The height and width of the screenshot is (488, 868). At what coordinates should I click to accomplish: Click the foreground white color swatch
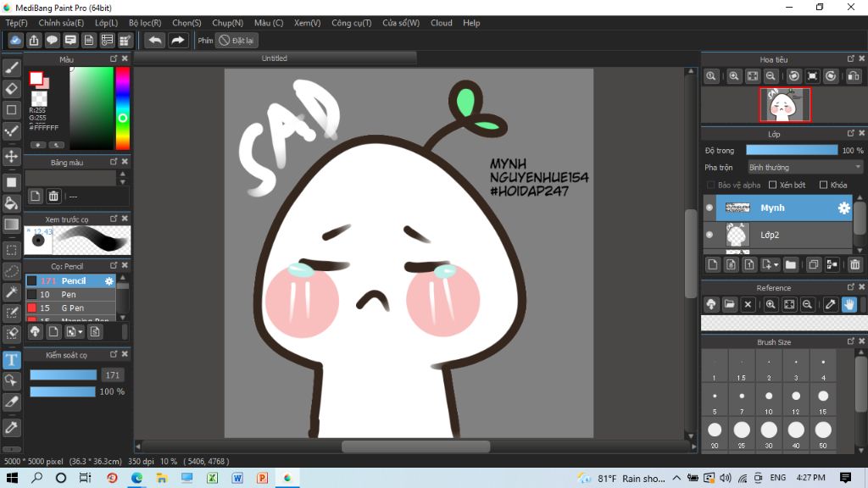click(x=36, y=79)
